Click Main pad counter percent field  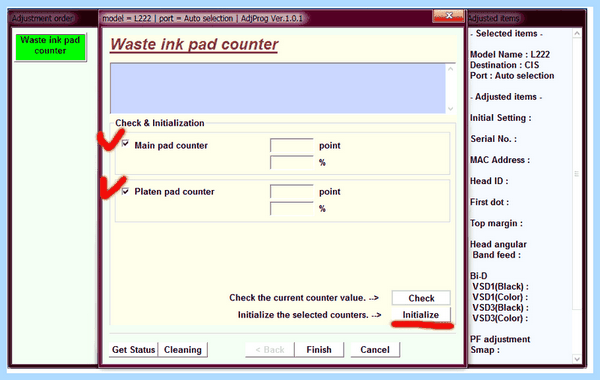point(292,162)
